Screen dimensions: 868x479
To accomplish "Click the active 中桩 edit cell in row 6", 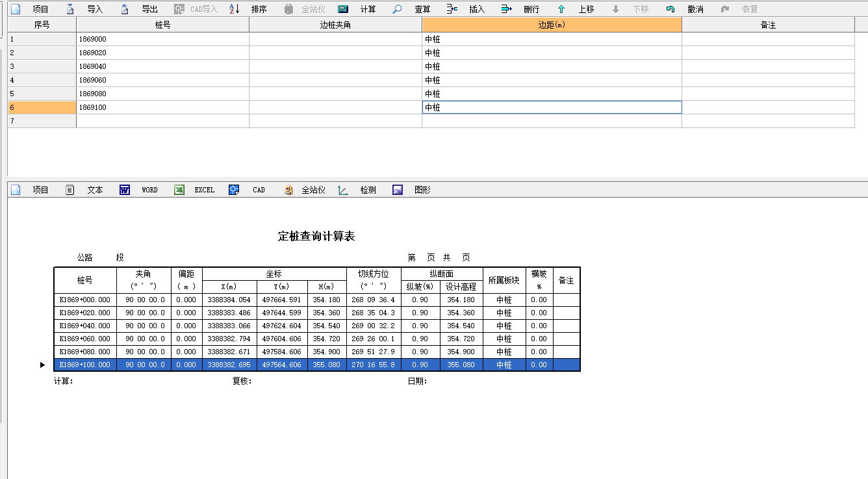I will coord(552,107).
